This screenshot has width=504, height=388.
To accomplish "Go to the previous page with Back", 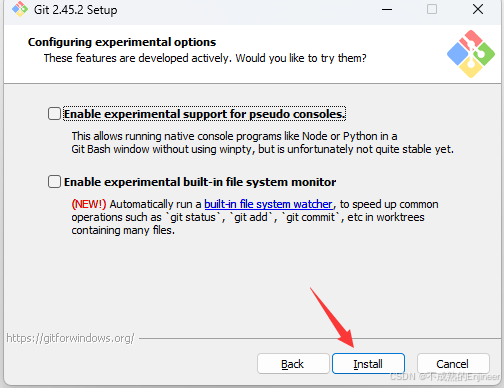I will coord(293,364).
